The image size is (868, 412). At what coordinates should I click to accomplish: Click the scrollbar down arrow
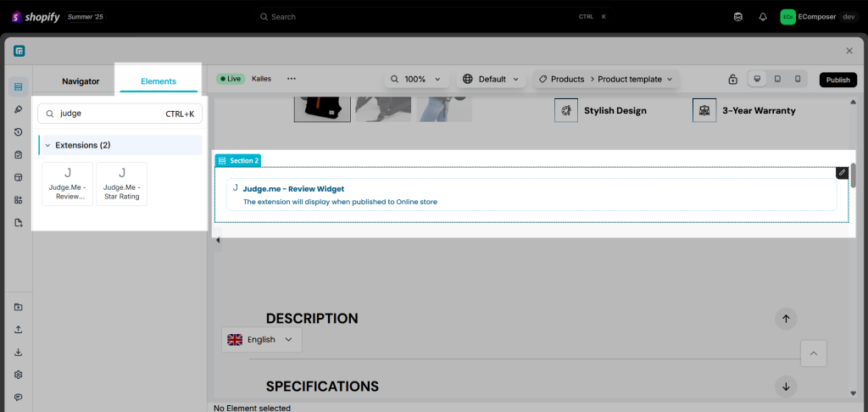coord(853,393)
